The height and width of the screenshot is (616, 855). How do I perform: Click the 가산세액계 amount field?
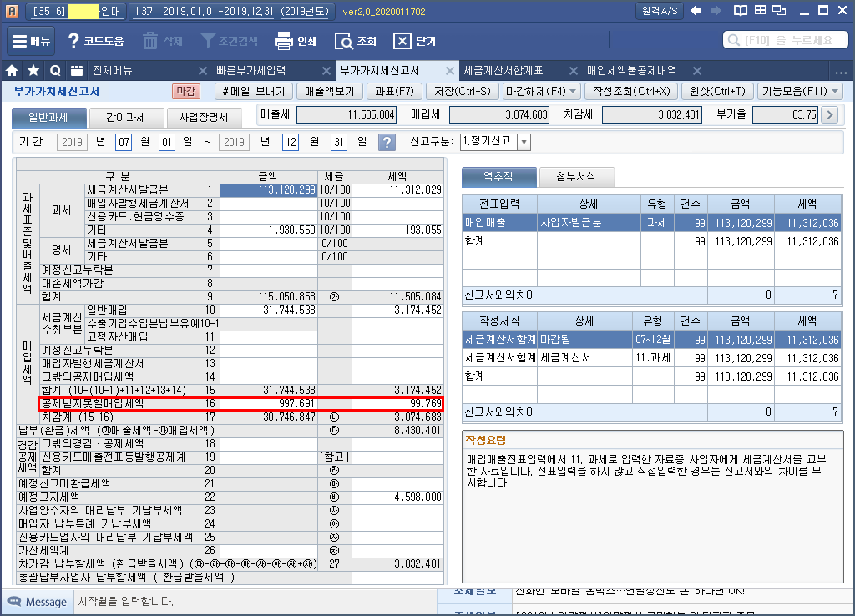(269, 551)
